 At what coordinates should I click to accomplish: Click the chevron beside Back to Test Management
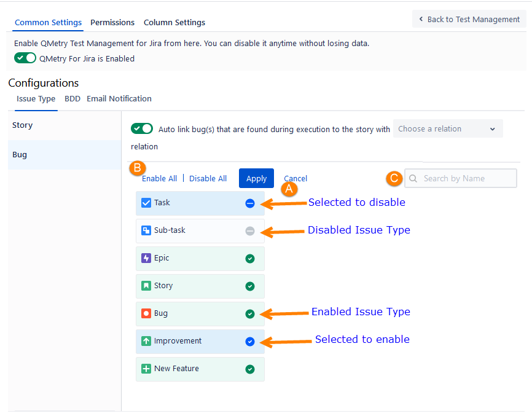point(421,19)
